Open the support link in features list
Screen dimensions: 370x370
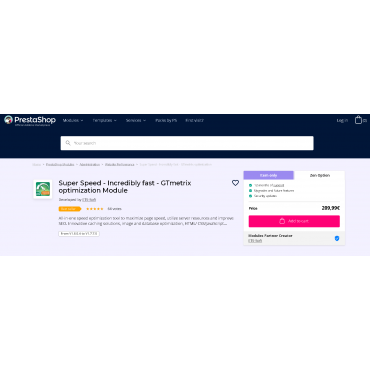click(x=279, y=185)
